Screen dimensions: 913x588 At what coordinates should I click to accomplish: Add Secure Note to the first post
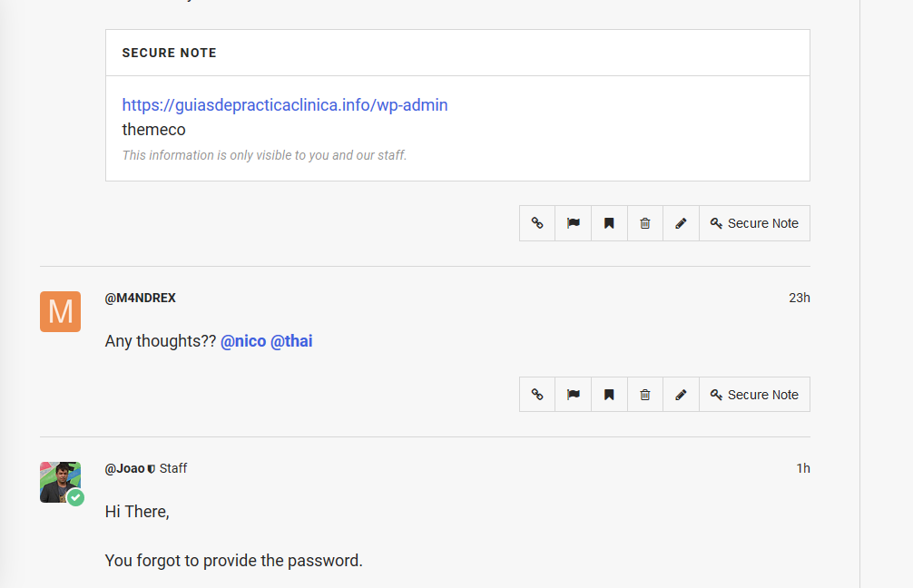coord(754,223)
